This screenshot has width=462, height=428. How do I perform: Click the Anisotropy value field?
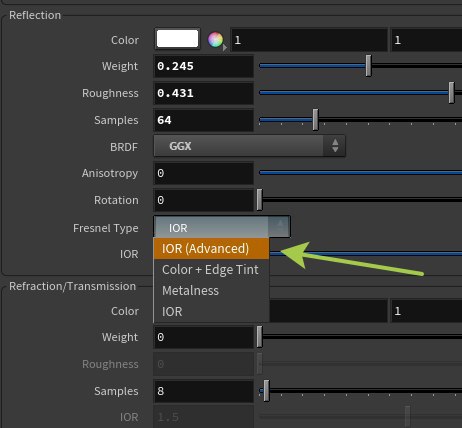coord(204,173)
